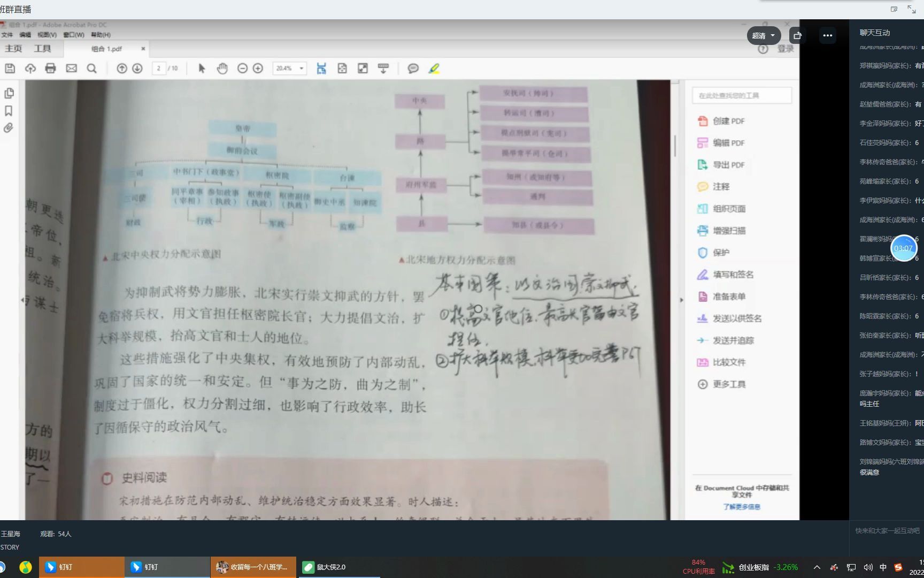Select the arrow selection tool

tap(202, 69)
